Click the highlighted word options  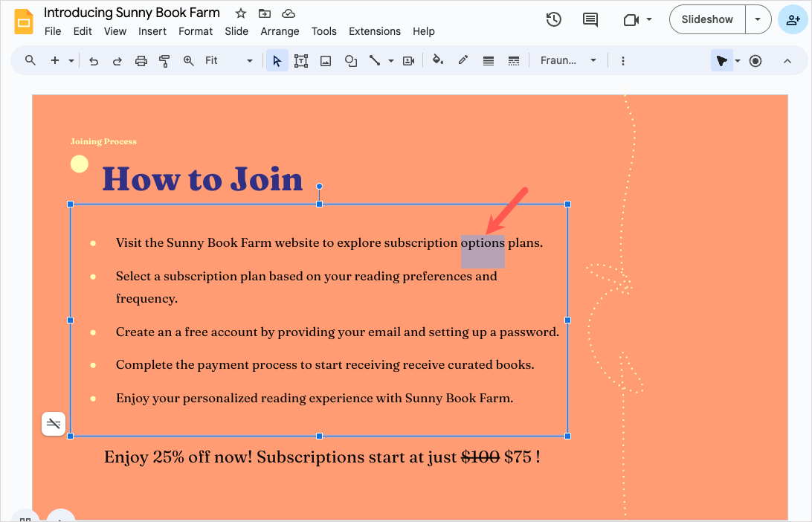coord(483,243)
